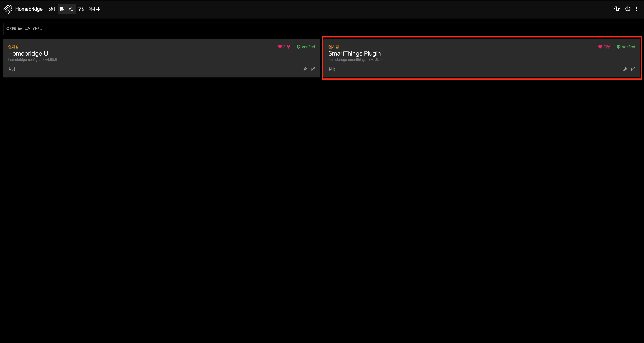The height and width of the screenshot is (343, 644).
Task: Click the SmartThings Plugin title
Action: coord(354,54)
